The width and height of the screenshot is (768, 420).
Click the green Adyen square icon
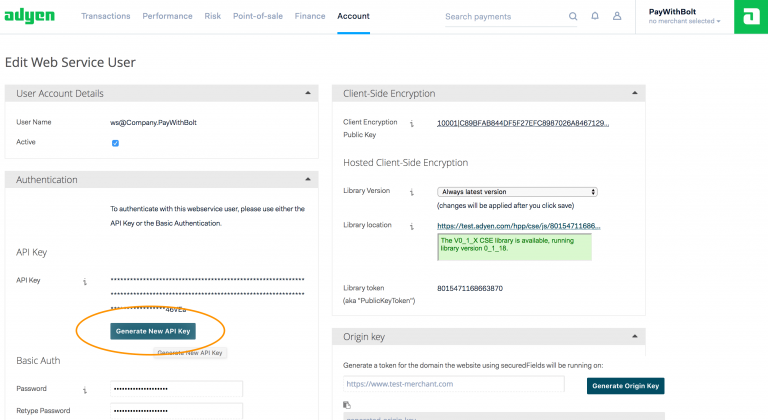[x=751, y=17]
